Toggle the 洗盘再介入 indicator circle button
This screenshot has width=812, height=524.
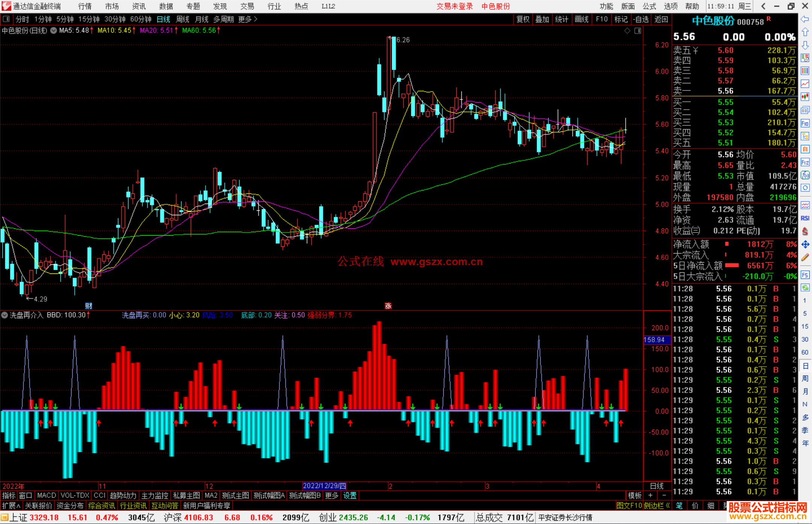5,315
